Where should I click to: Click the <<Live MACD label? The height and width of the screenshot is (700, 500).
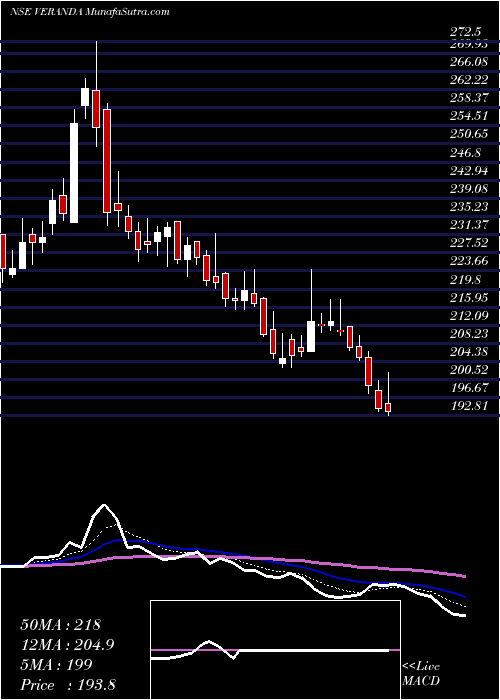(421, 674)
